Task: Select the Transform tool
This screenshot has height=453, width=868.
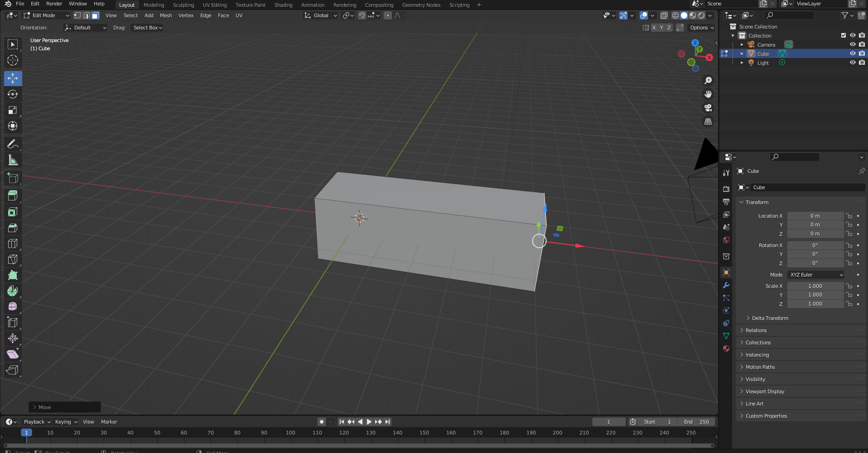Action: [x=13, y=126]
